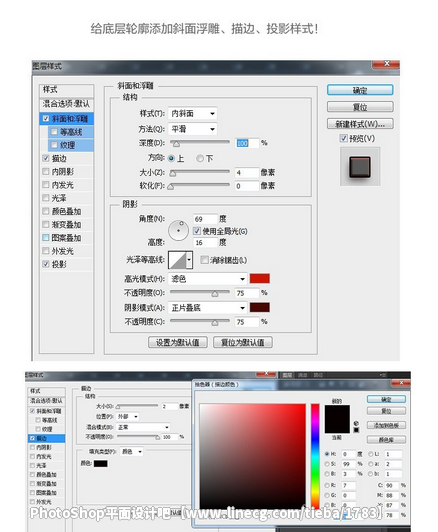438x532 pixels.
Task: Click the 高度 field showing 16
Action: coord(205,243)
